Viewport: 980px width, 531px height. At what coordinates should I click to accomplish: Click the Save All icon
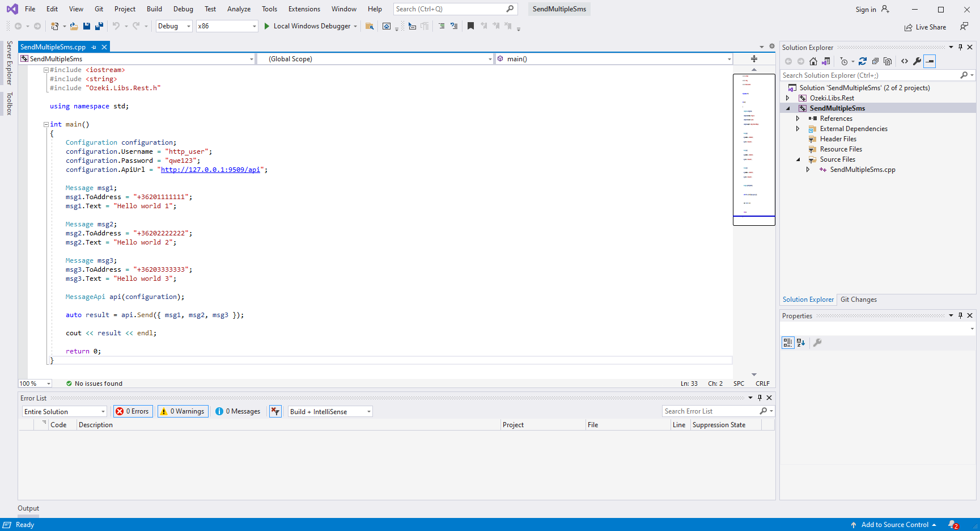pyautogui.click(x=99, y=26)
